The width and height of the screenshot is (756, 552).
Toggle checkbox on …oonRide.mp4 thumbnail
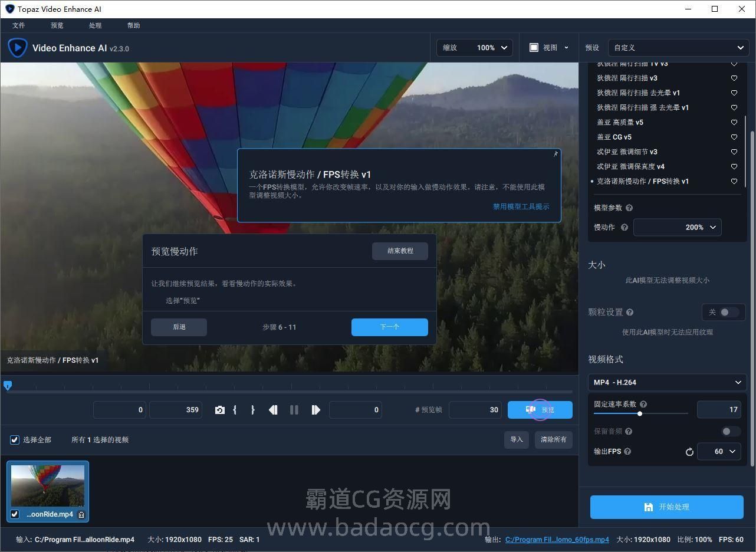15,514
